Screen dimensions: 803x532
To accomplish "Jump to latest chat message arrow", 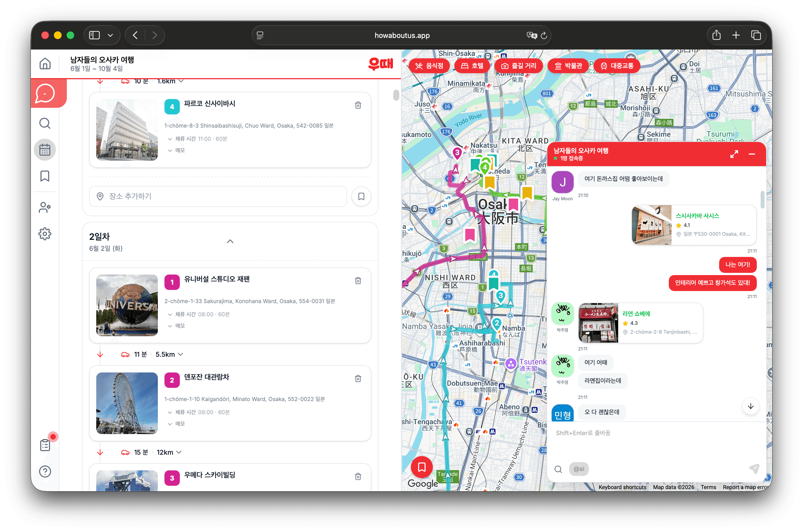I will pos(750,406).
